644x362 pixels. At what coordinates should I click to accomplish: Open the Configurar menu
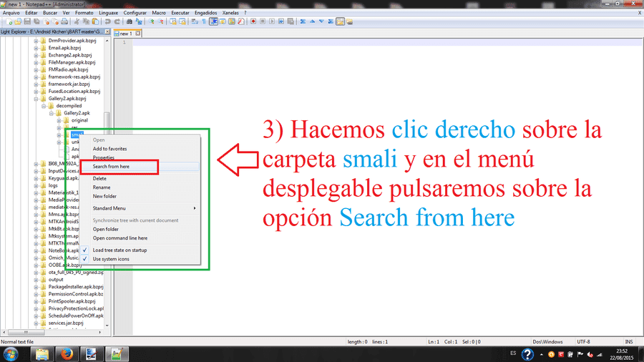point(135,13)
